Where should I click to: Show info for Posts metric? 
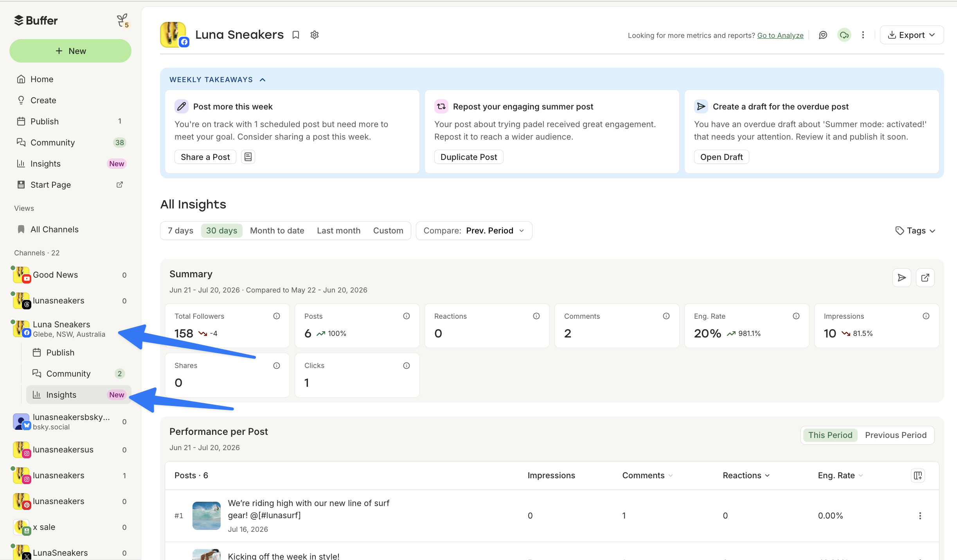(407, 316)
